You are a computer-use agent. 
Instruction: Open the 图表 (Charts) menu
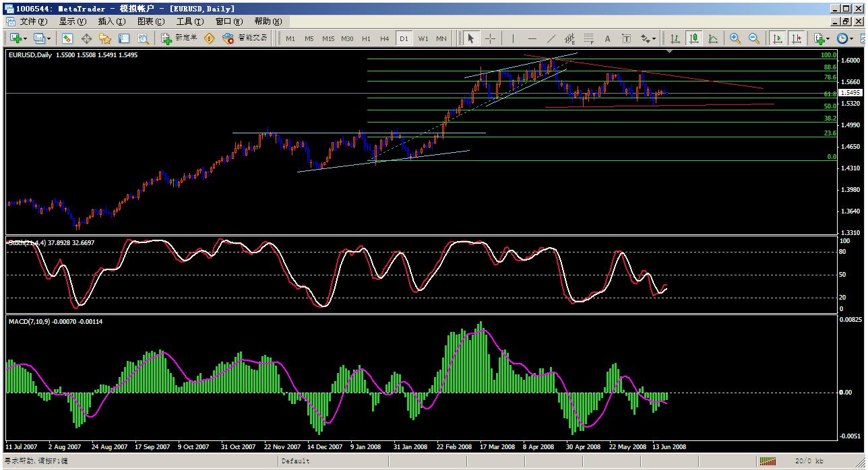click(150, 22)
